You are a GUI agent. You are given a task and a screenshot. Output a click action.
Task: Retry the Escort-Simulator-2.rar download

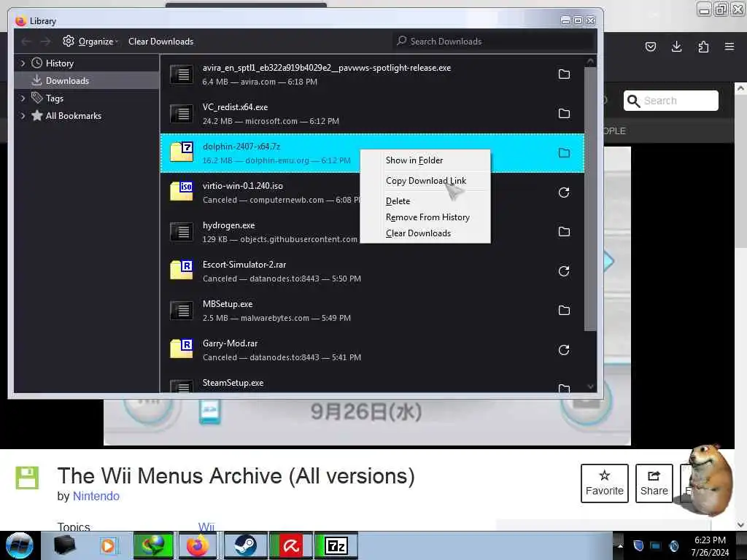point(564,271)
